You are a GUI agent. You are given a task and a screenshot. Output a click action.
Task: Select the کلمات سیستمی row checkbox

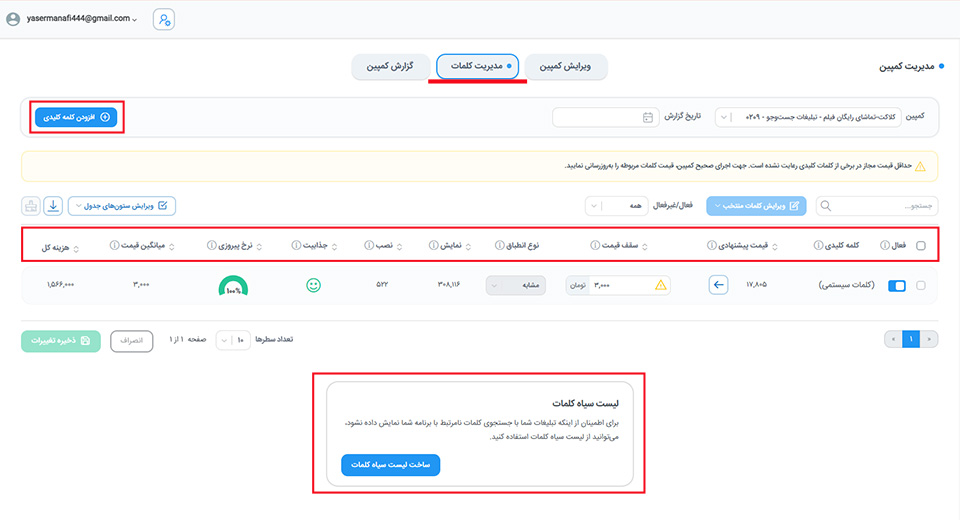(921, 286)
